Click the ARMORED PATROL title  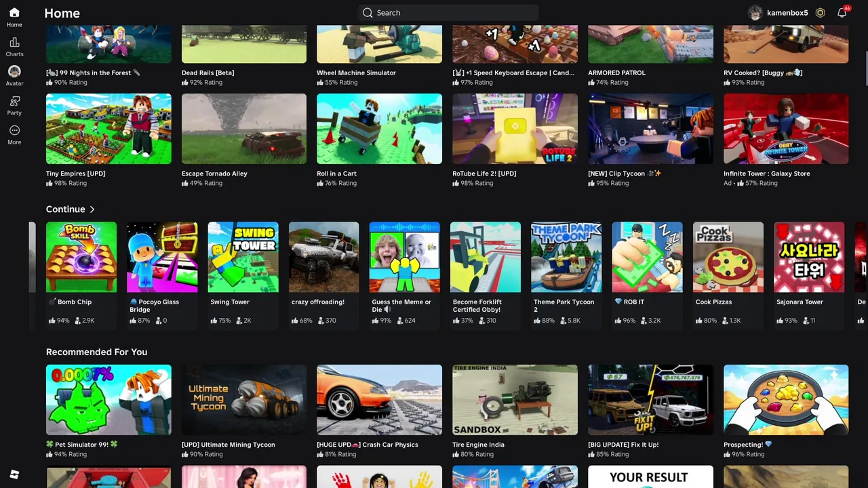coord(616,73)
